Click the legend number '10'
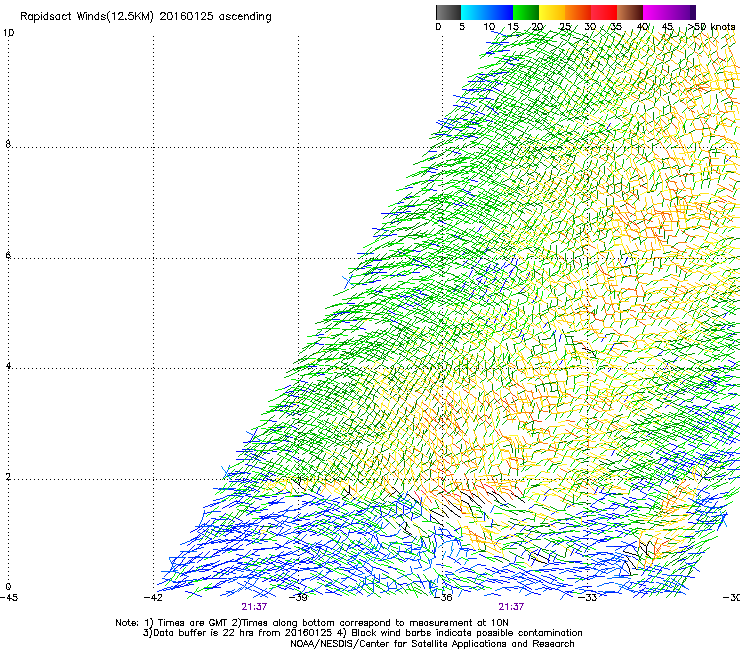Image resolution: width=740 pixels, height=650 pixels. 489,27
